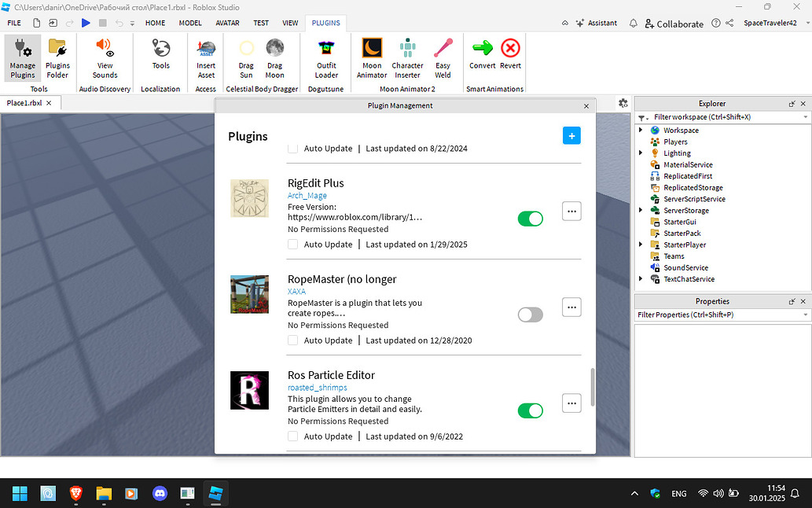Viewport: 812px width, 508px height.
Task: Open the Character Inserter tool
Action: pyautogui.click(x=407, y=57)
